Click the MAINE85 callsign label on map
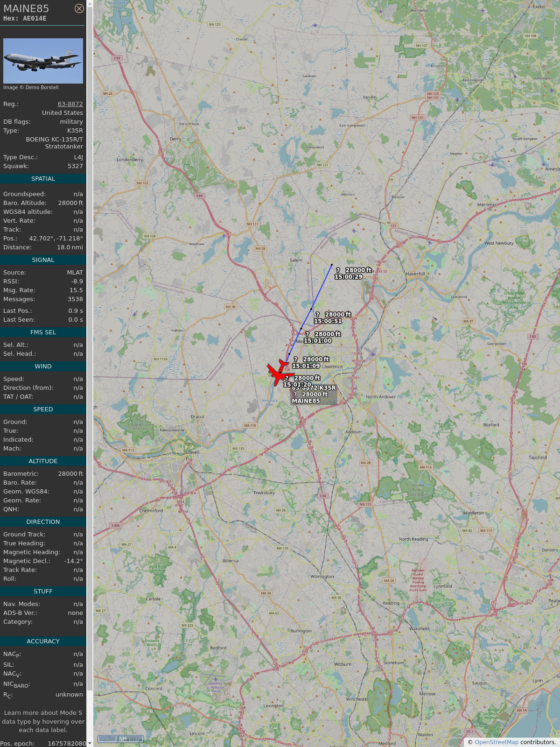Image resolution: width=560 pixels, height=747 pixels. pos(306,401)
